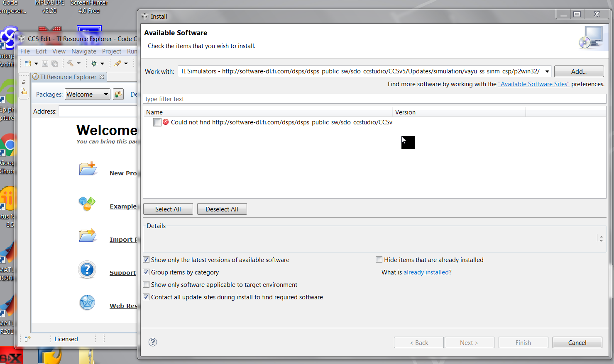Open the Support link on Welcome page
Viewport: 614px width, 364px height.
pyautogui.click(x=122, y=273)
